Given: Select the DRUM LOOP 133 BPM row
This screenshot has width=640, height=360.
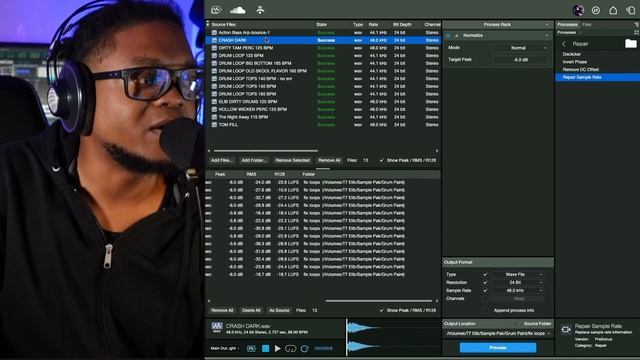Looking at the screenshot, I should tap(323, 56).
